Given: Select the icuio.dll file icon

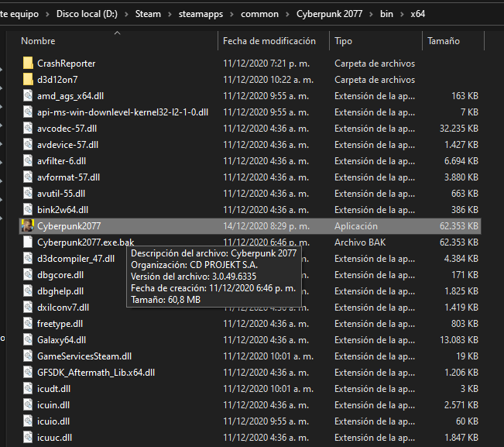Looking at the screenshot, I should [x=28, y=421].
